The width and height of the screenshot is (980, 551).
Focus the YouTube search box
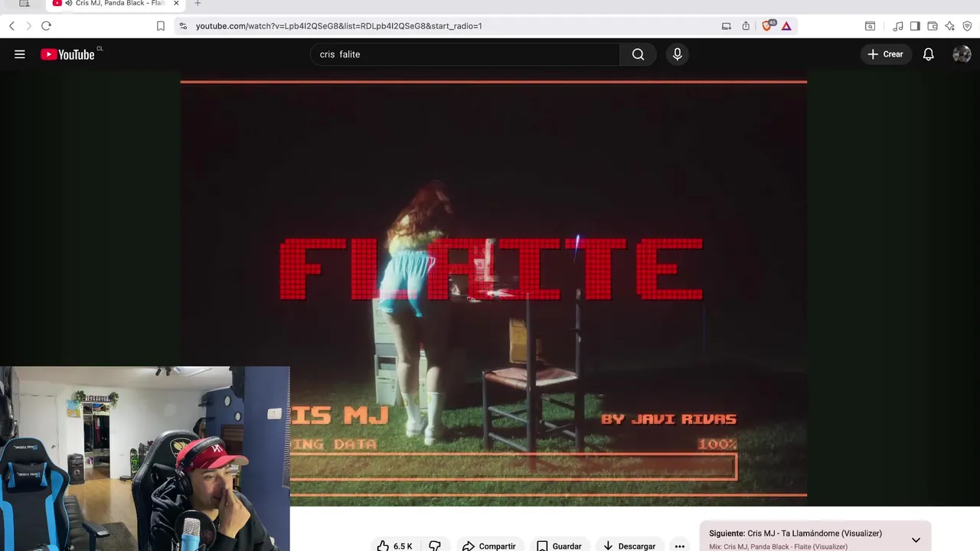[465, 54]
